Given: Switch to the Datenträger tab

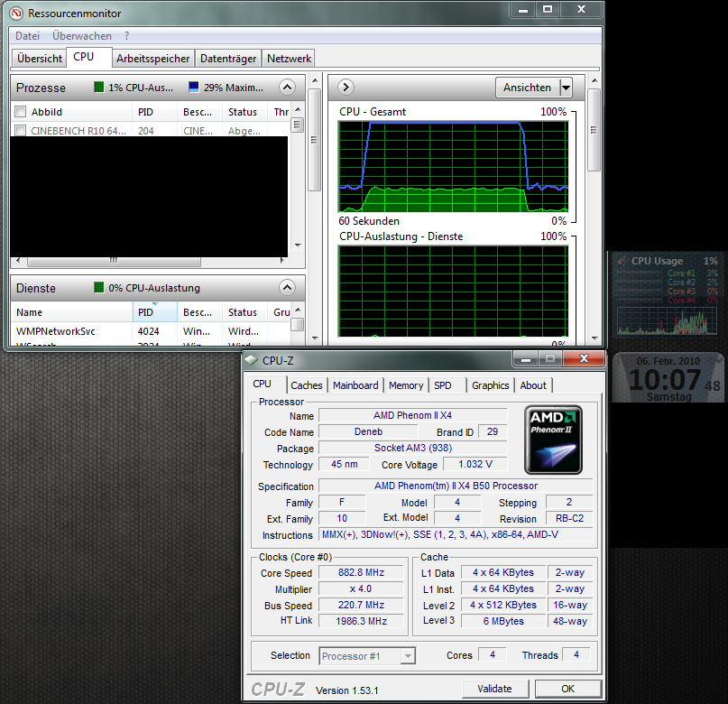Looking at the screenshot, I should 228,59.
